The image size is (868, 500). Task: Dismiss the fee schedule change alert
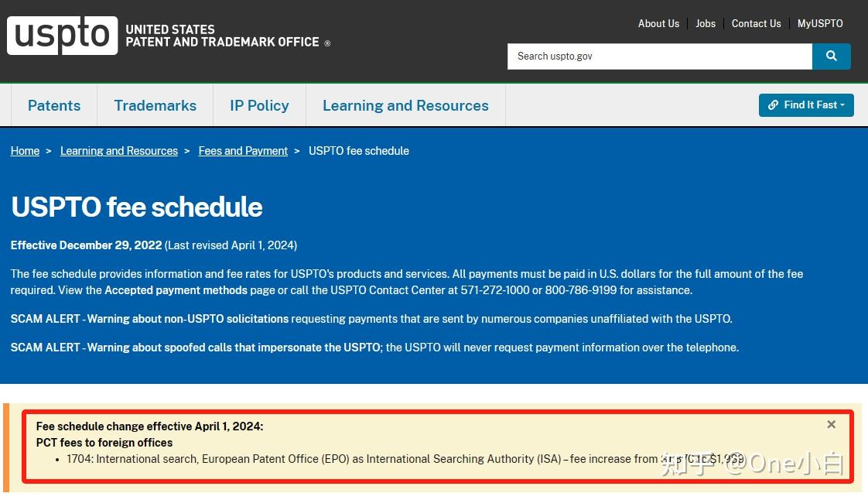pyautogui.click(x=831, y=424)
